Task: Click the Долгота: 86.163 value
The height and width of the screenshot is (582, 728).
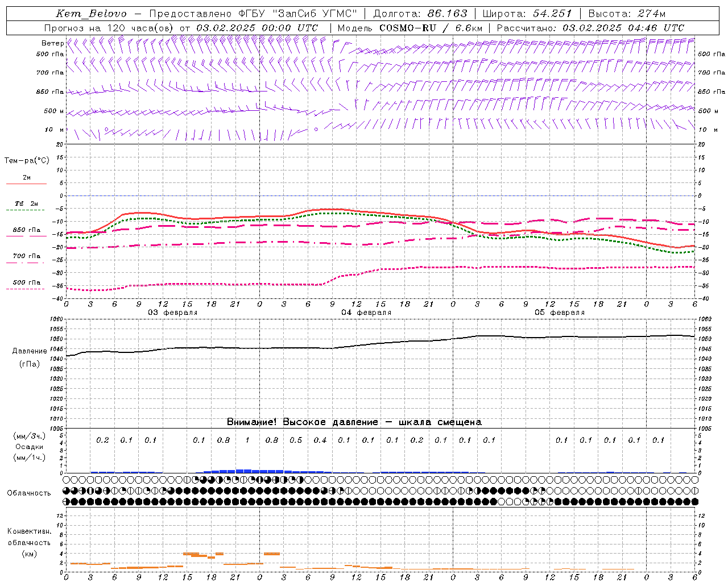Action: tap(420, 14)
